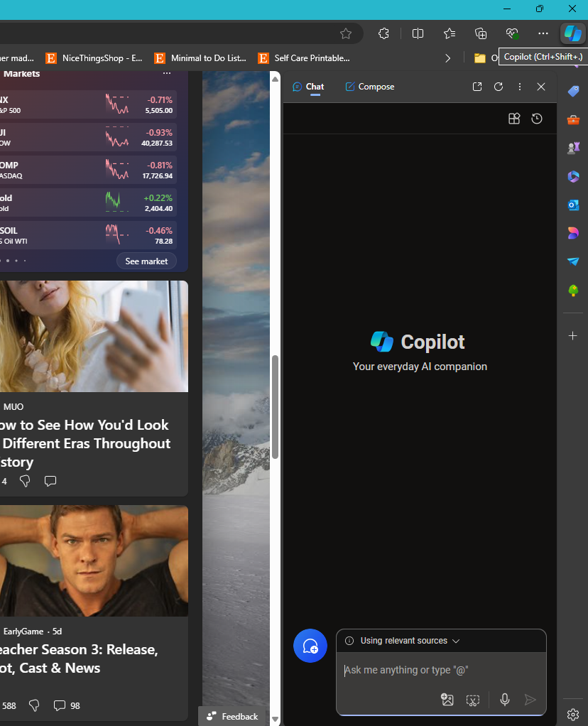Open Shopping tag icon in sidebar
Screen dimensions: 588x726
tap(573, 91)
